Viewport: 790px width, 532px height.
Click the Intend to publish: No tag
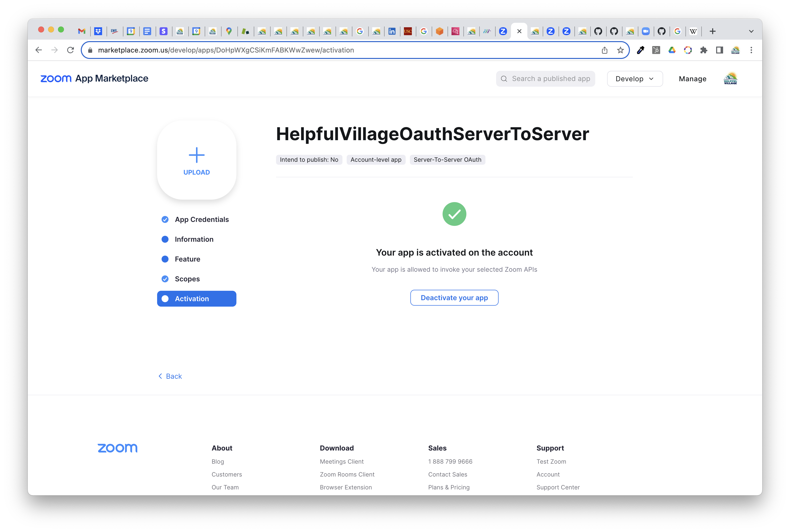[x=309, y=160]
